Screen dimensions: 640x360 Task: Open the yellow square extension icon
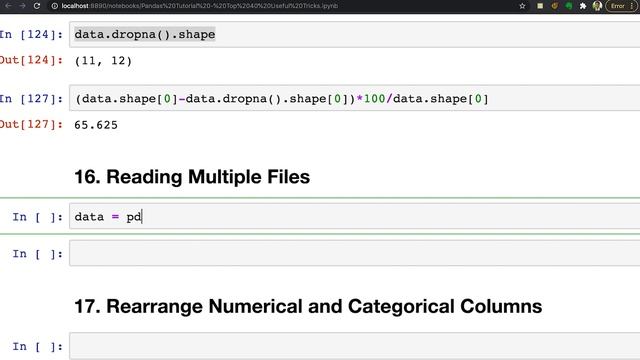point(540,6)
